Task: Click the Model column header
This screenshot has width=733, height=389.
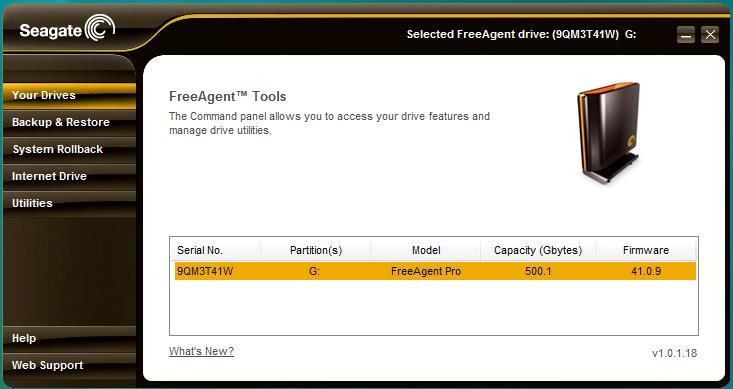Action: 425,250
